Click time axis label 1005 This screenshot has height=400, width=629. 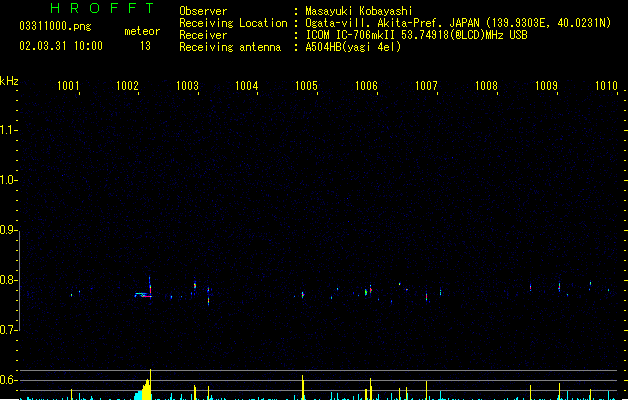[x=306, y=85]
